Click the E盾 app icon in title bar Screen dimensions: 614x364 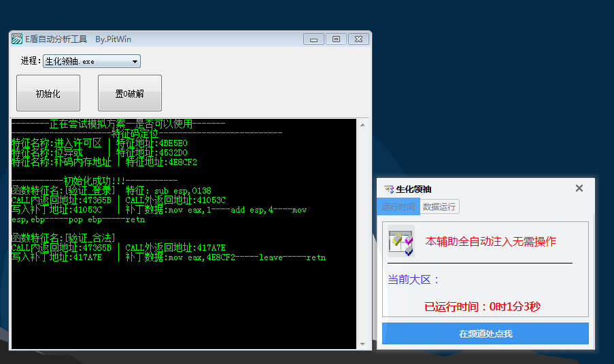pos(17,39)
